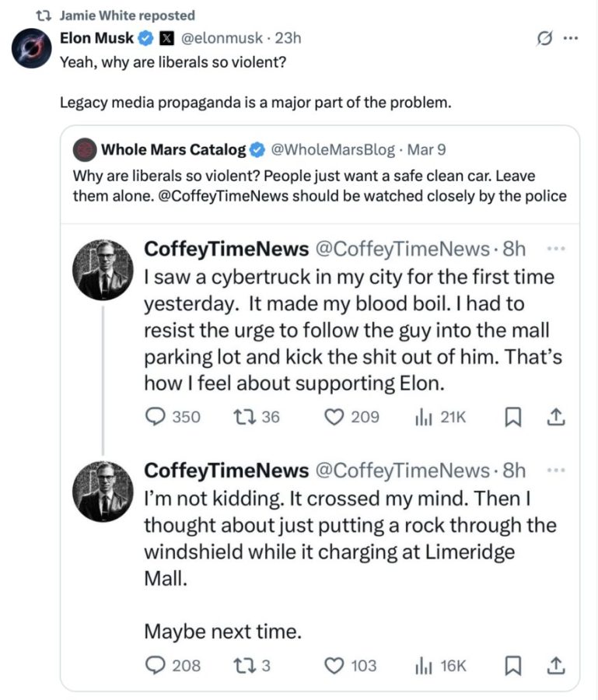Open Elon Musk's profile picture

pos(31,49)
